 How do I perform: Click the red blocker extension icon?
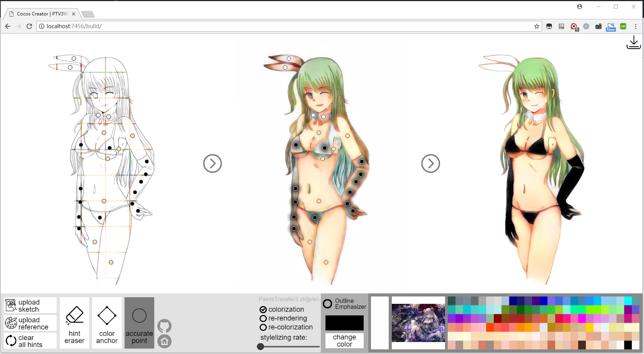(x=574, y=27)
